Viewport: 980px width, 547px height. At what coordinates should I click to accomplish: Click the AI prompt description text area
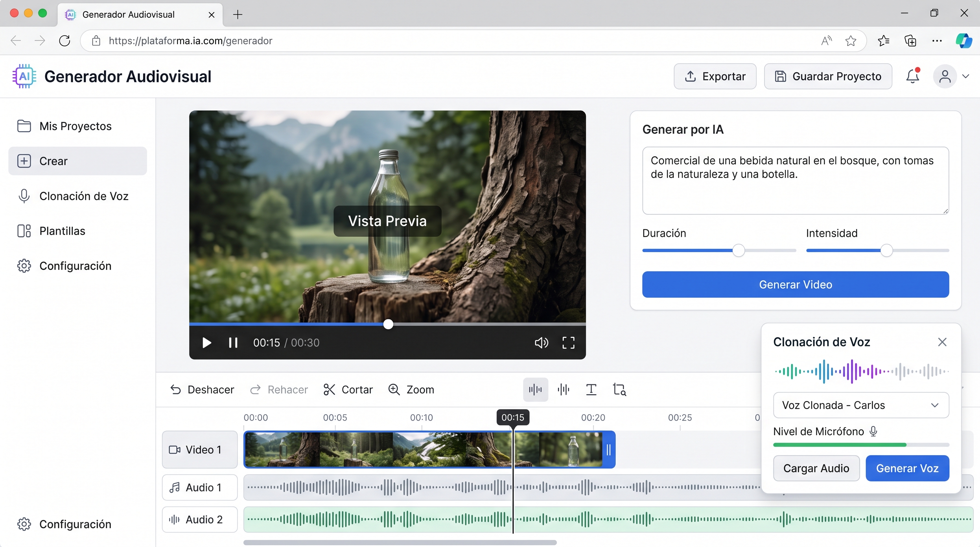(796, 181)
